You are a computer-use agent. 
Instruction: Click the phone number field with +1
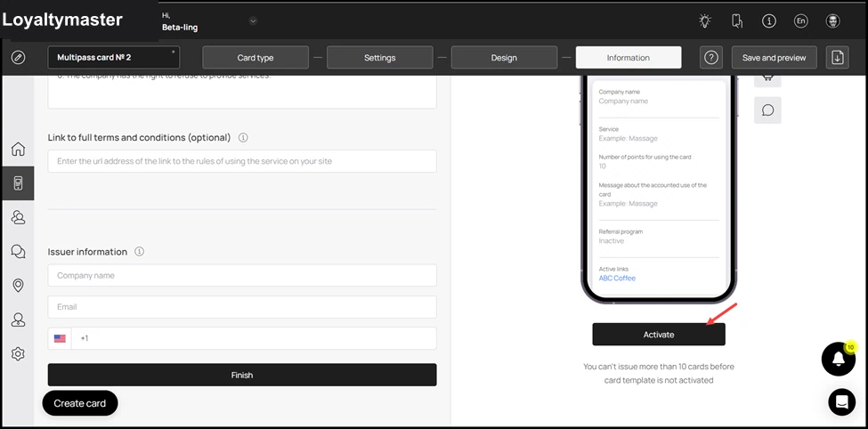click(x=254, y=338)
